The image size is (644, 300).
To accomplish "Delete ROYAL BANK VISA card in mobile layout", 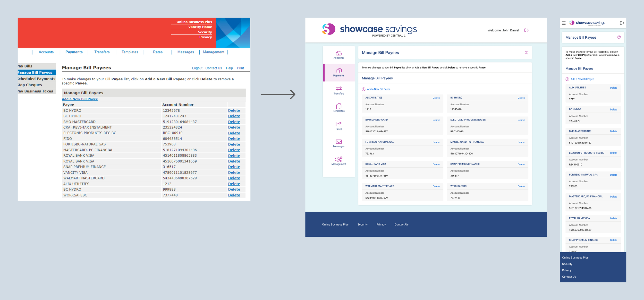I will (x=614, y=219).
